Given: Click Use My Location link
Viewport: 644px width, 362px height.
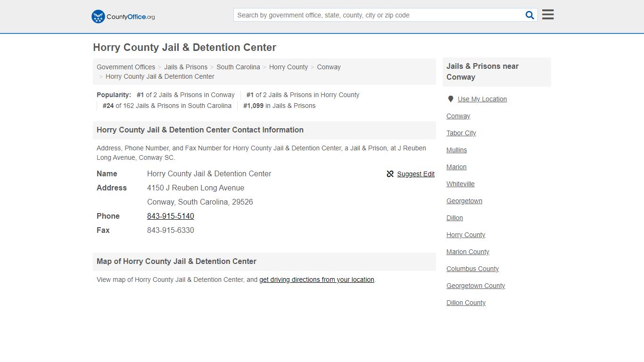Looking at the screenshot, I should (x=482, y=99).
